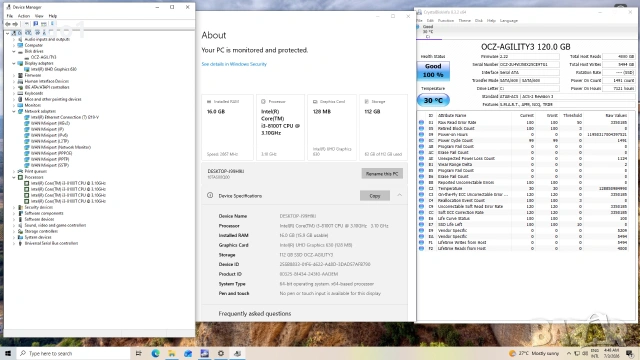This screenshot has height=360, width=640.
Task: Open the notification center icon in system tray
Action: [629, 353]
